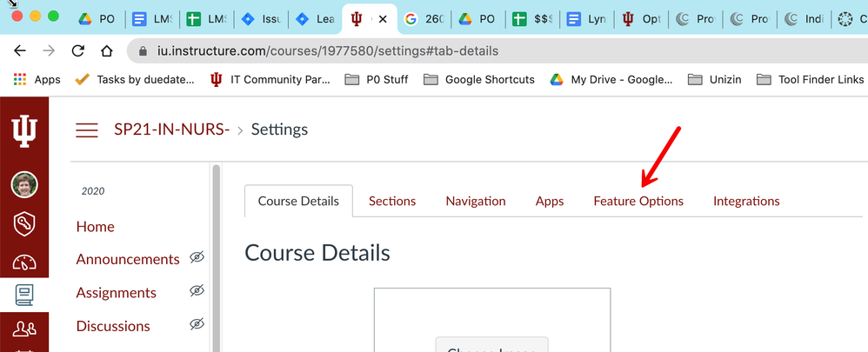Close the active IU browser tab

(383, 19)
